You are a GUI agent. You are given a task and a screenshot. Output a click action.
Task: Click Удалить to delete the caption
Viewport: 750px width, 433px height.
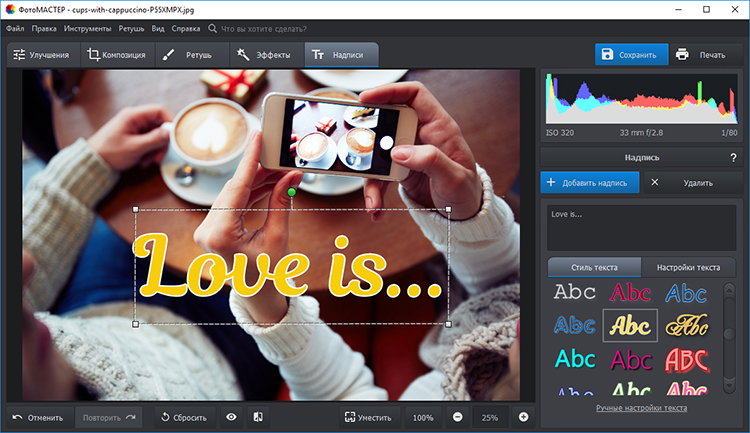click(x=688, y=183)
